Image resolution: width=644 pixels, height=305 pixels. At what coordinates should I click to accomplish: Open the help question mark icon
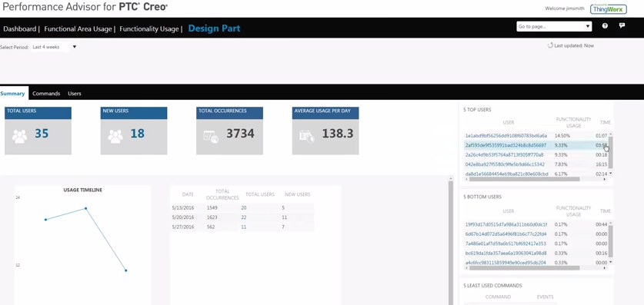(605, 26)
